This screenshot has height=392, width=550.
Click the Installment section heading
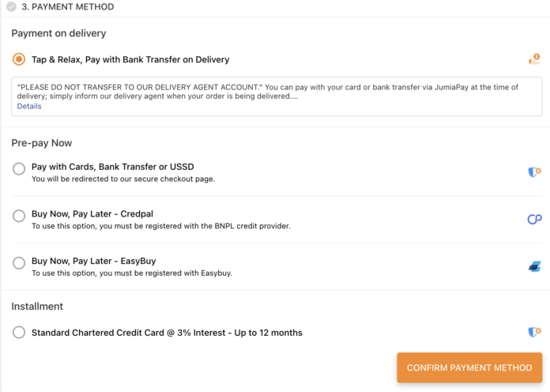[x=37, y=306]
